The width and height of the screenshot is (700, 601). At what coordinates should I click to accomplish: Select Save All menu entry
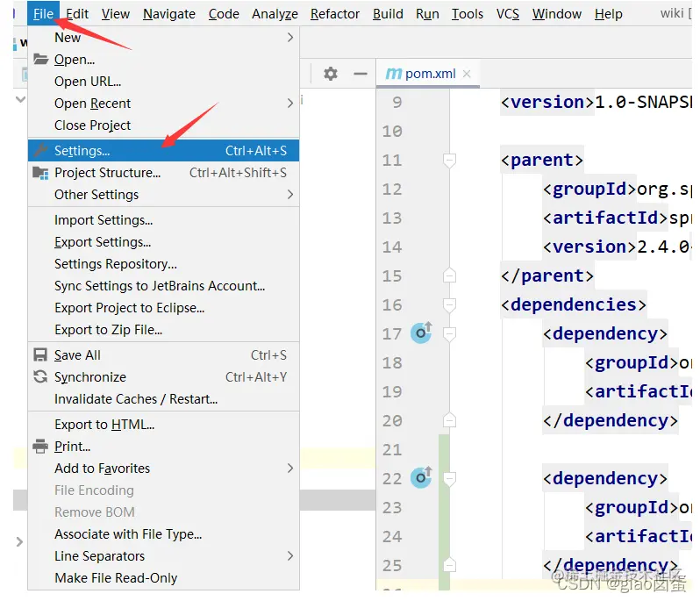163,355
